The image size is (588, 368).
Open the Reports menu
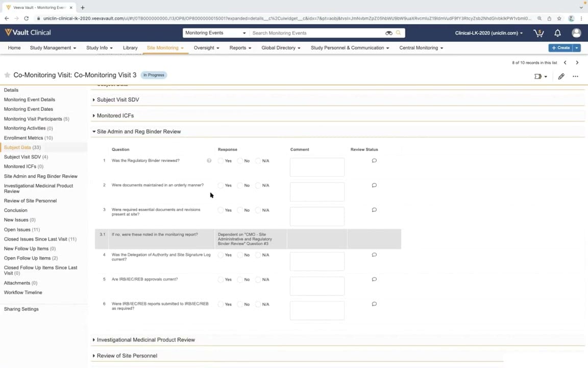[240, 48]
